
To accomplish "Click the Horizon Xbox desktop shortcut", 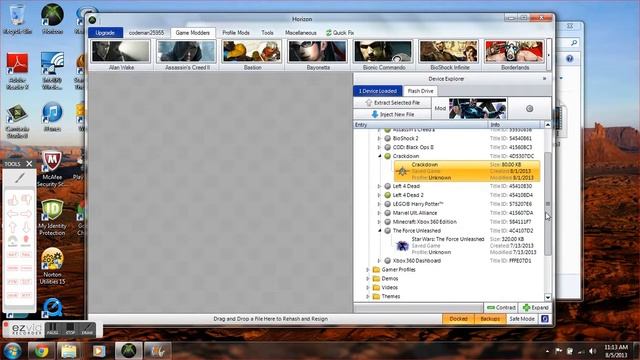I will coord(52,18).
